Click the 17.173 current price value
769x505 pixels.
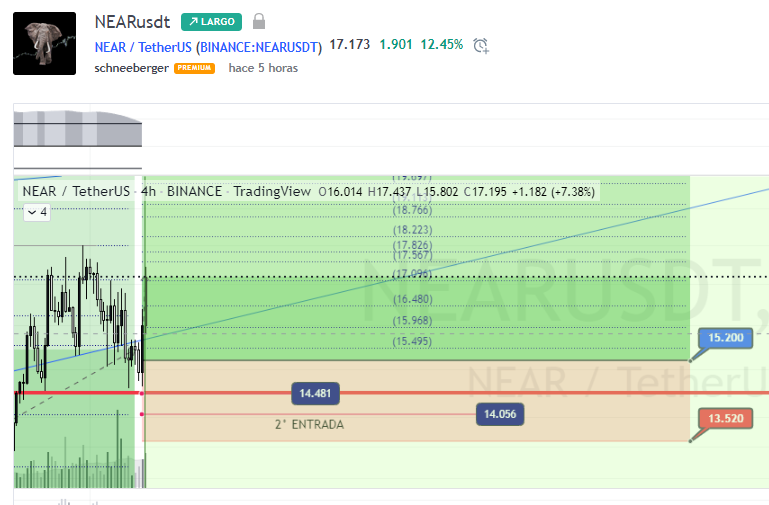click(x=350, y=45)
